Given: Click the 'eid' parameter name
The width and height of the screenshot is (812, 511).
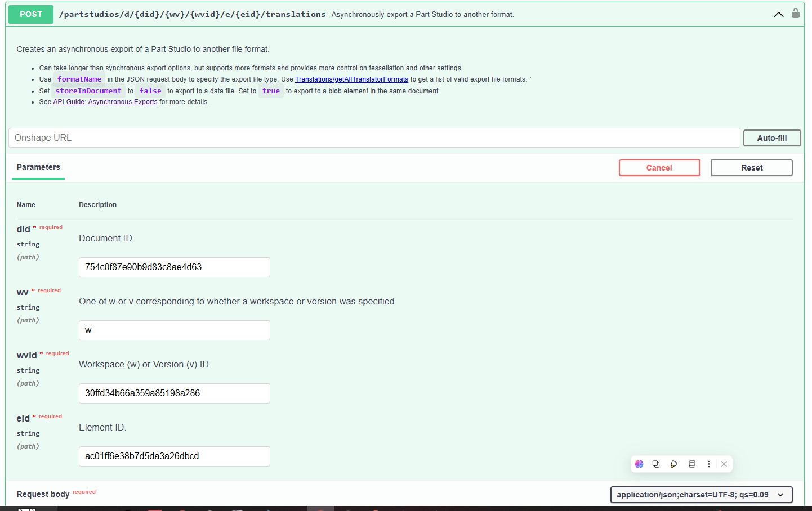Looking at the screenshot, I should pyautogui.click(x=23, y=418).
